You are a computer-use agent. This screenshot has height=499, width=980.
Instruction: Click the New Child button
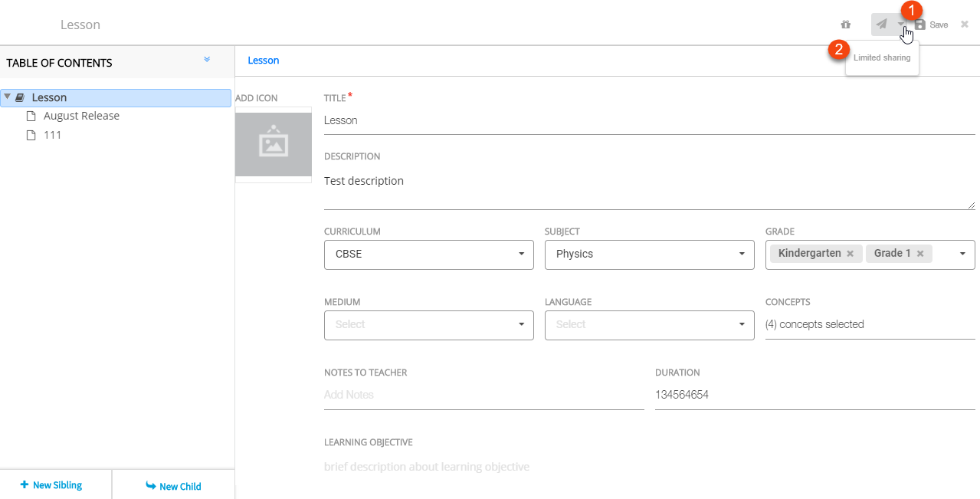173,486
